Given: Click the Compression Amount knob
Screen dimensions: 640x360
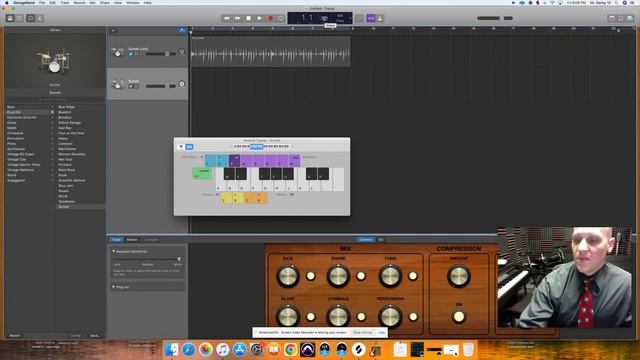Looking at the screenshot, I should [x=459, y=276].
